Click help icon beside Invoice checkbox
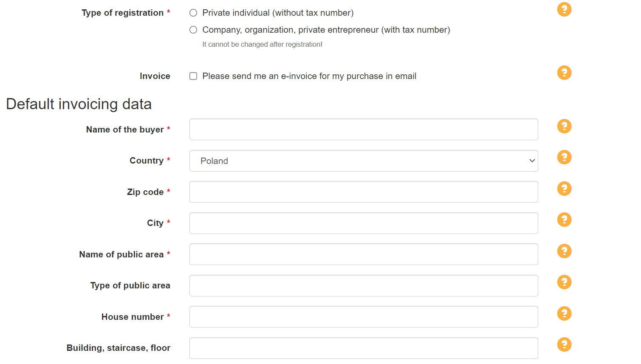This screenshot has height=364, width=641. coord(564,73)
